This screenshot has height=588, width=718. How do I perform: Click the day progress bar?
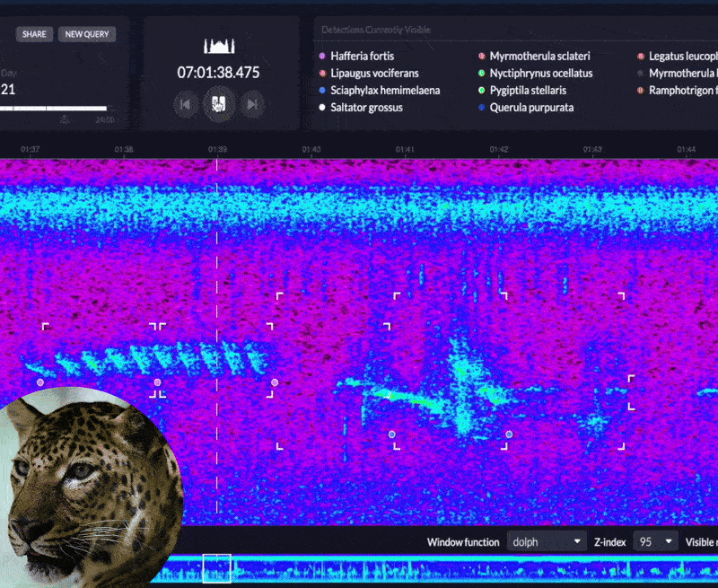[x=53, y=109]
